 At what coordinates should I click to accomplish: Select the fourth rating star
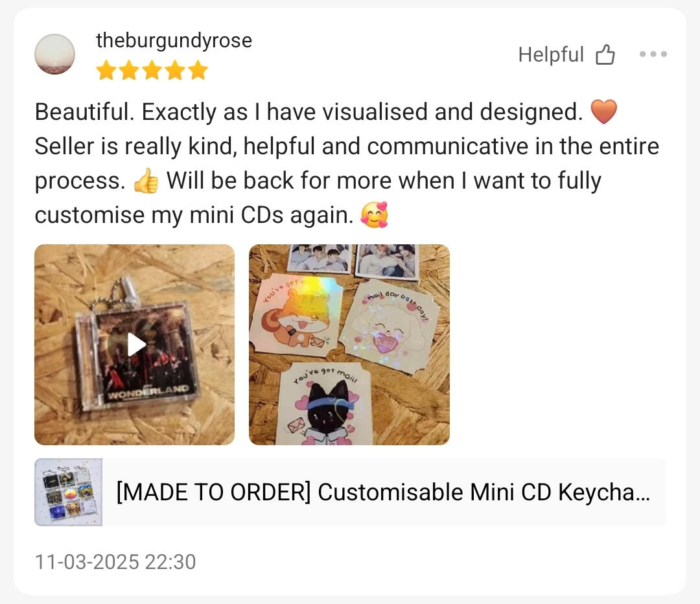(x=176, y=71)
